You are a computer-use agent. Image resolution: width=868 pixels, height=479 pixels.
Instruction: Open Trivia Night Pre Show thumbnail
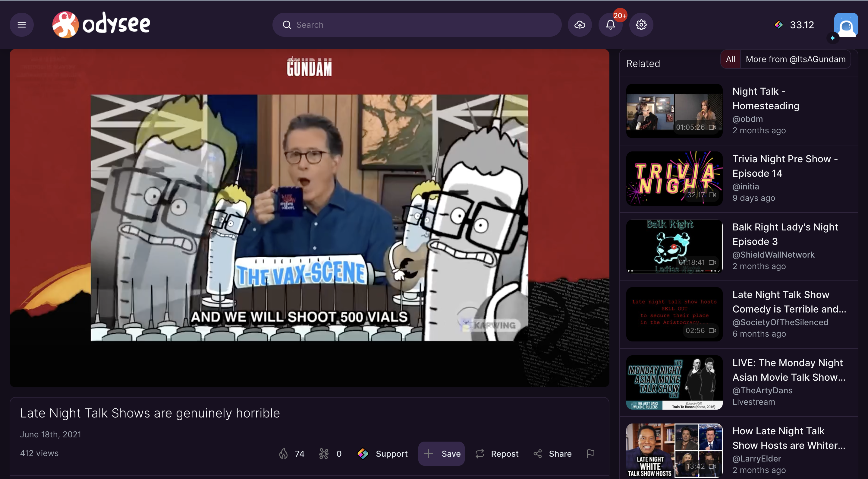click(674, 179)
